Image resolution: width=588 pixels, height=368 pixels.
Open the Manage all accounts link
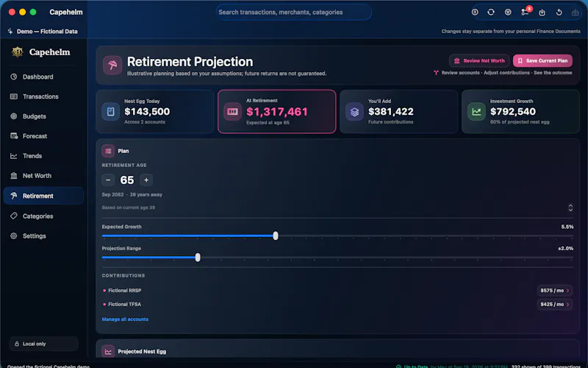[x=125, y=319]
